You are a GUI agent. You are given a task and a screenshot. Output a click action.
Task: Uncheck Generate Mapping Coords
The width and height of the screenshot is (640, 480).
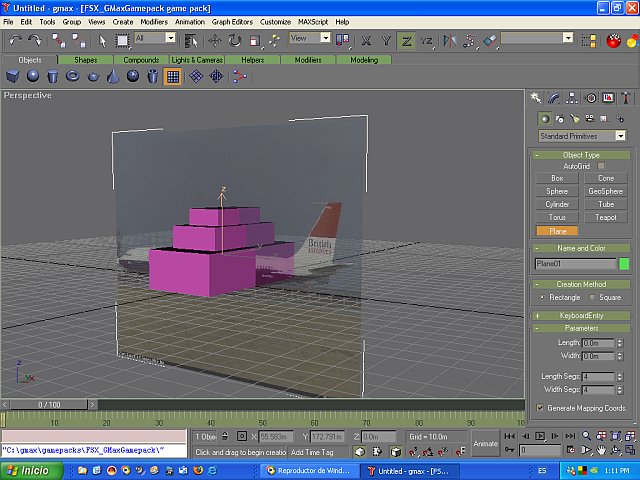(541, 408)
